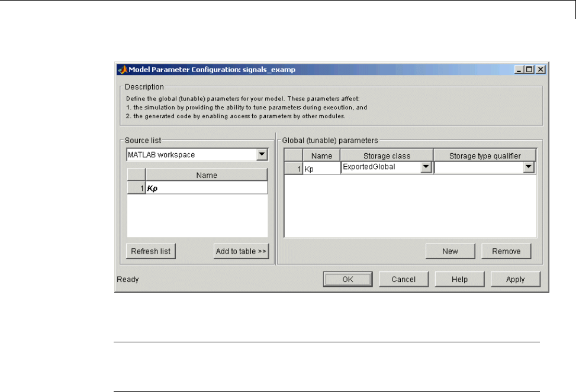The width and height of the screenshot is (576, 392).
Task: Click row number 1 in Source list
Action: click(x=136, y=188)
